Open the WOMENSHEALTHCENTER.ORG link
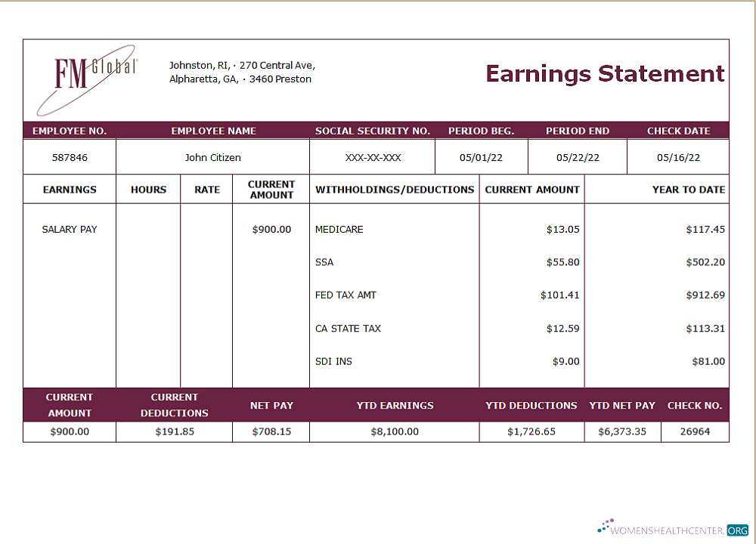Screen dimensions: 756x544 [x=671, y=531]
